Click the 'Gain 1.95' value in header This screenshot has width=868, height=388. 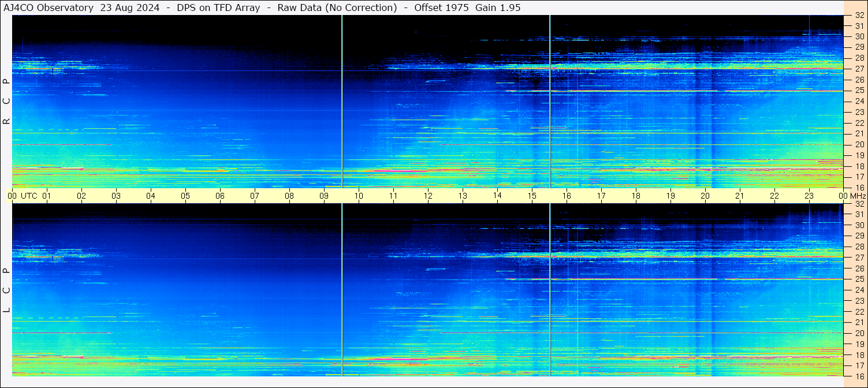tap(499, 8)
